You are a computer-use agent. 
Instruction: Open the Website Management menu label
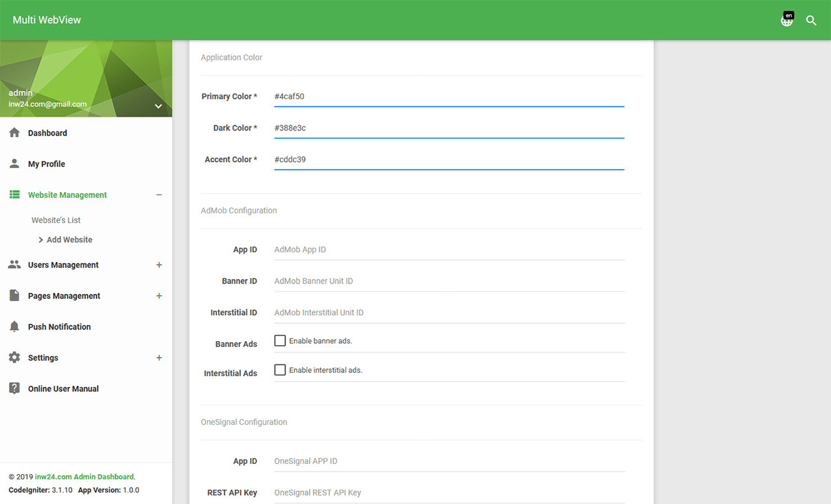68,195
